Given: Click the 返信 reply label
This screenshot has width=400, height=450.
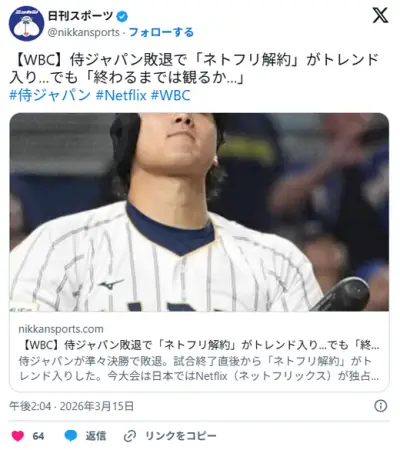Looking at the screenshot, I should click(96, 436).
